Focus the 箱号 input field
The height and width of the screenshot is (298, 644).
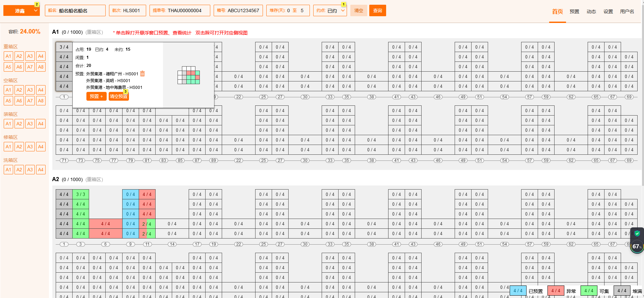[x=238, y=10]
